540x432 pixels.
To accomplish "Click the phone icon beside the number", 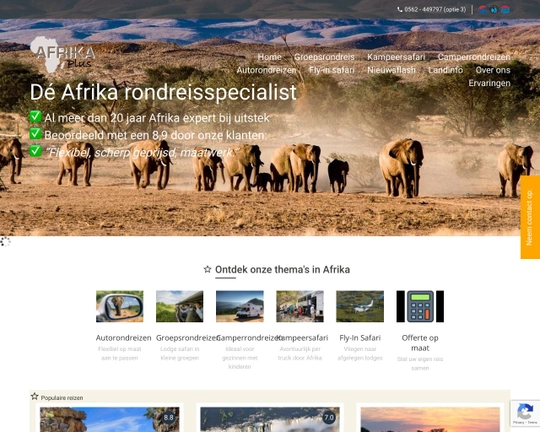I will (400, 10).
